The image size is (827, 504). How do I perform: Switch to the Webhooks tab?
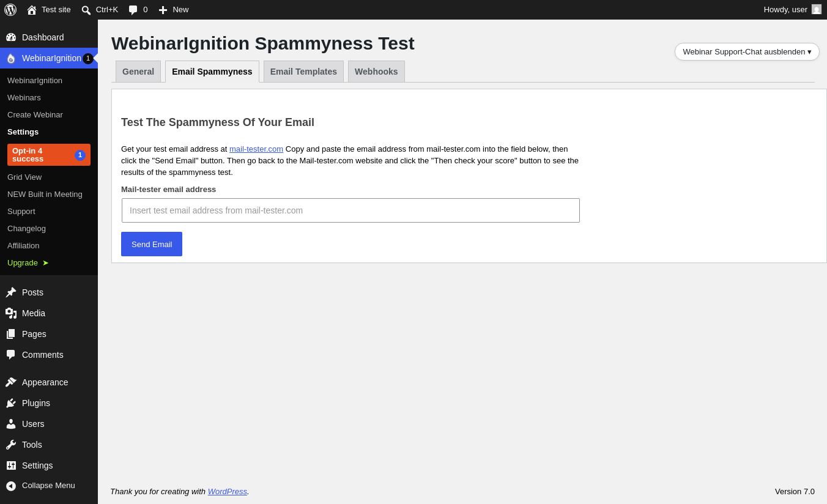[x=376, y=72]
